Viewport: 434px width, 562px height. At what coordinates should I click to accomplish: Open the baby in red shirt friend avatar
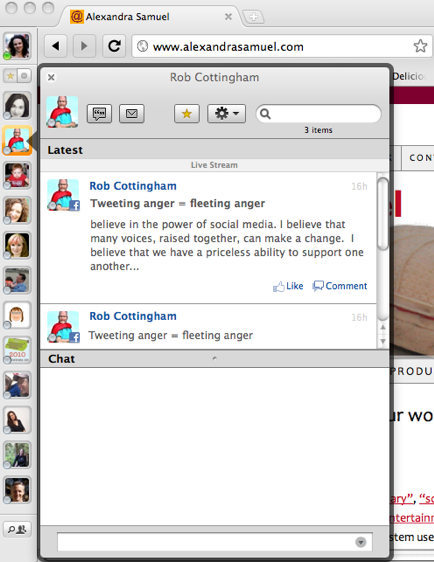(x=17, y=175)
